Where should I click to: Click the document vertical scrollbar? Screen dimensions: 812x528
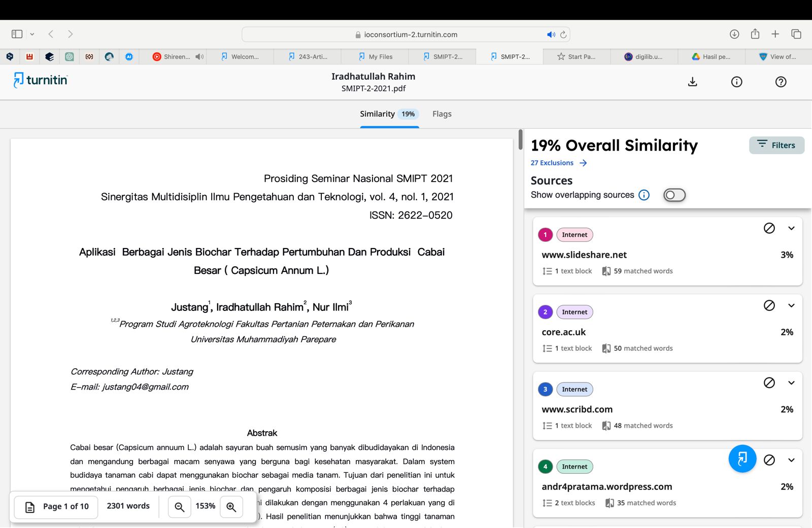coord(520,139)
